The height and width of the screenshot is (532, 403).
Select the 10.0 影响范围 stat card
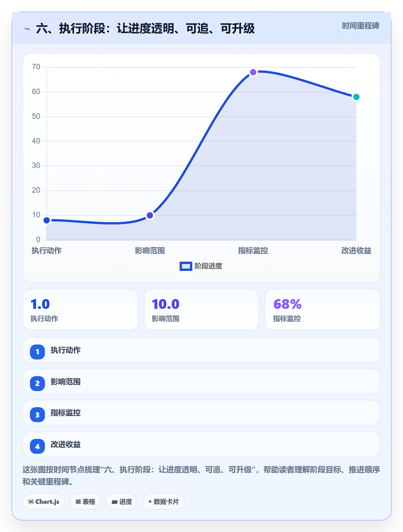click(x=201, y=309)
